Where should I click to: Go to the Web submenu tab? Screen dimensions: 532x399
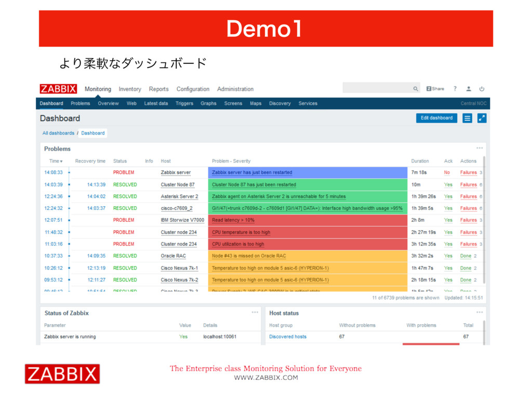131,103
